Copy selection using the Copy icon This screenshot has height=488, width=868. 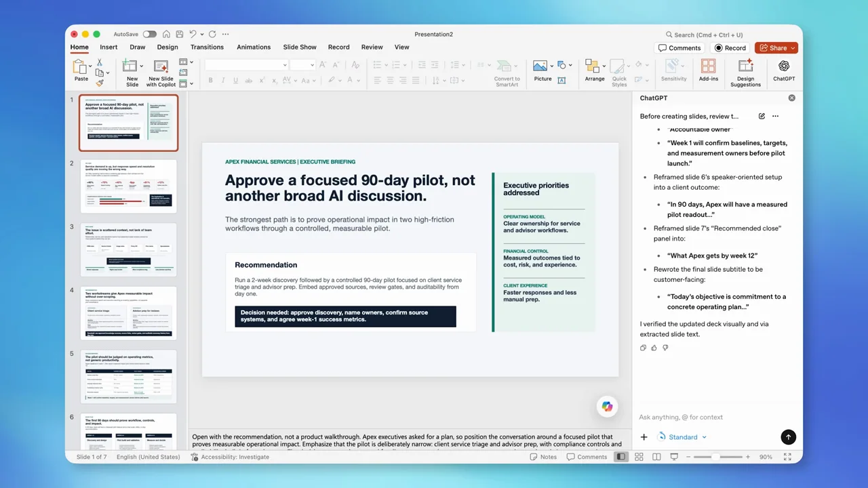[x=100, y=73]
